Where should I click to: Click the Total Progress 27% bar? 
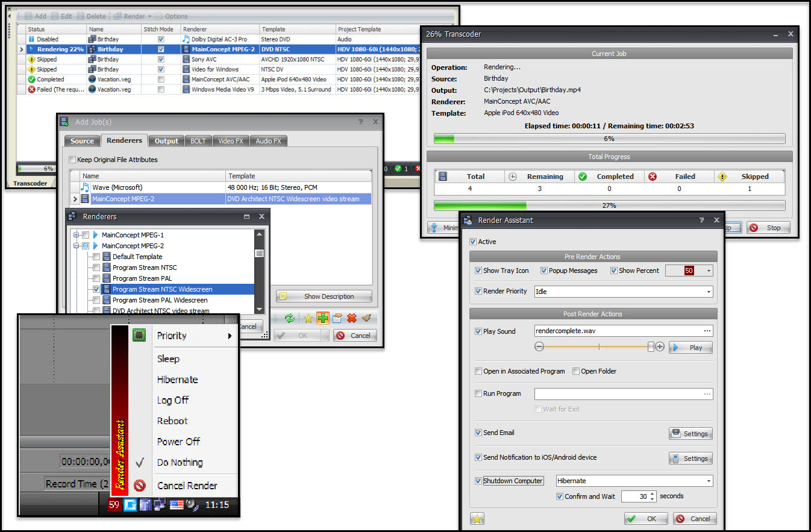tap(609, 205)
